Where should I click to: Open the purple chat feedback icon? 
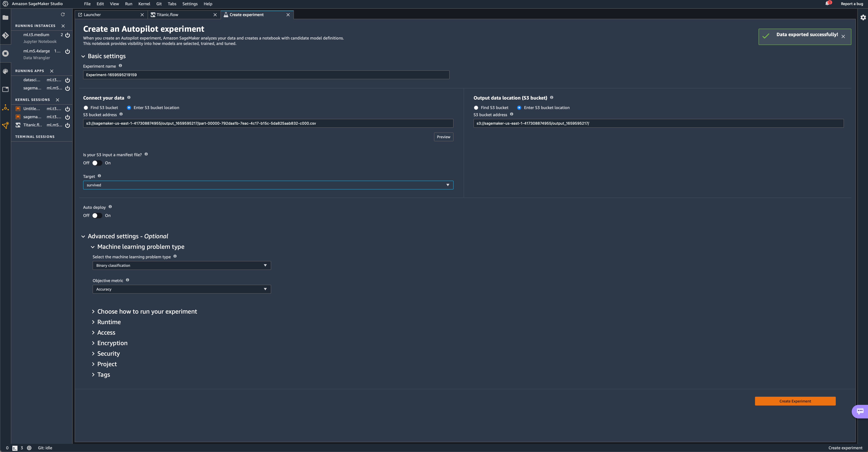[x=860, y=411]
